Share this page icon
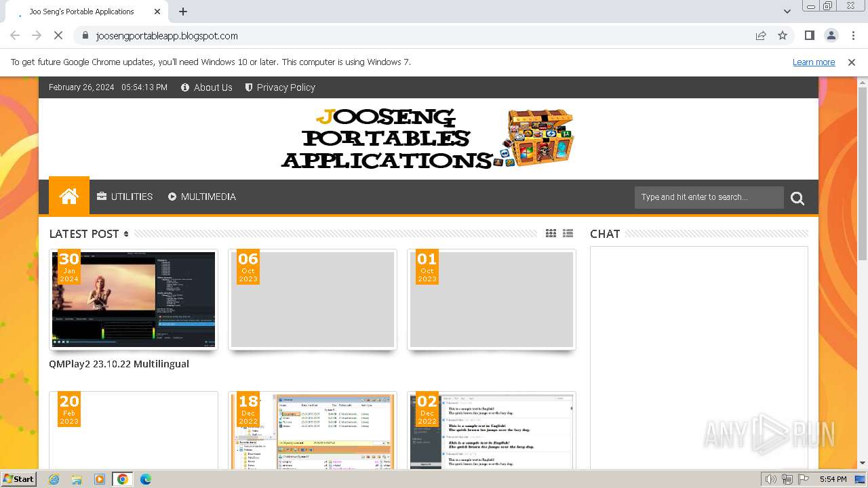868x488 pixels. [x=761, y=36]
